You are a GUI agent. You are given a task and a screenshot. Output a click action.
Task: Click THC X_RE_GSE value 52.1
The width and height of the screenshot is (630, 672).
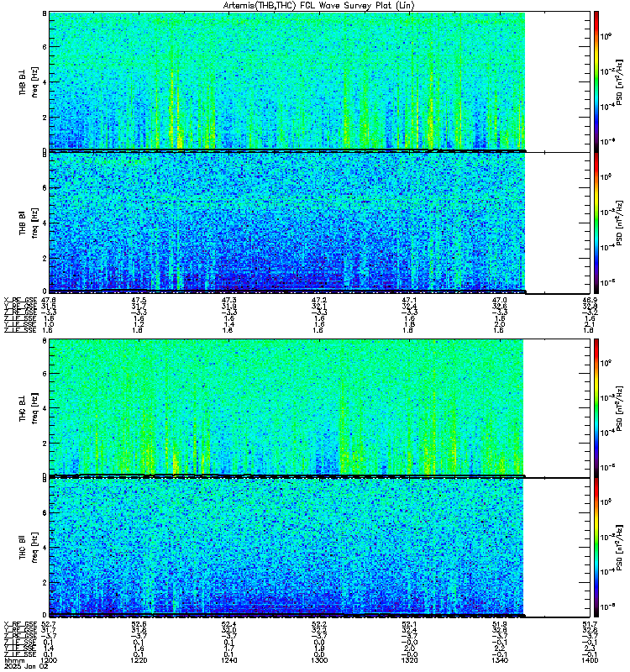(x=409, y=624)
